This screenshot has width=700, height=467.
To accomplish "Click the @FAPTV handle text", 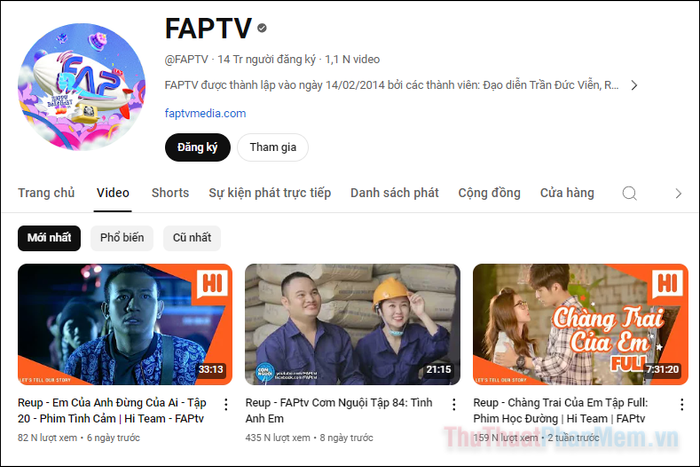I will pyautogui.click(x=187, y=59).
